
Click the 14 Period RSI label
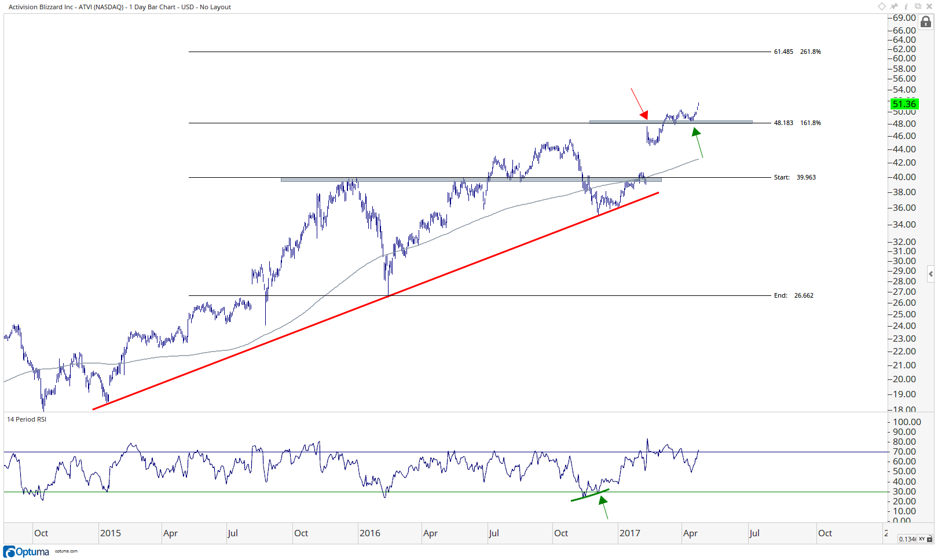pyautogui.click(x=27, y=419)
